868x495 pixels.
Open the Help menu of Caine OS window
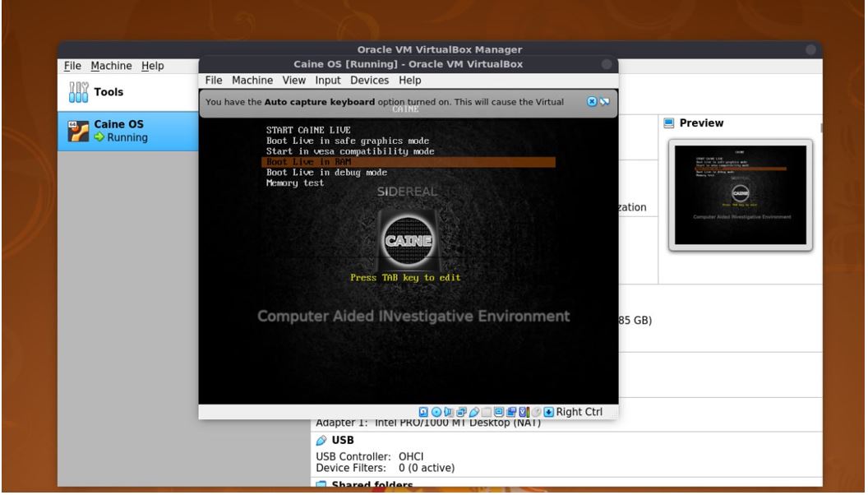[x=410, y=81]
